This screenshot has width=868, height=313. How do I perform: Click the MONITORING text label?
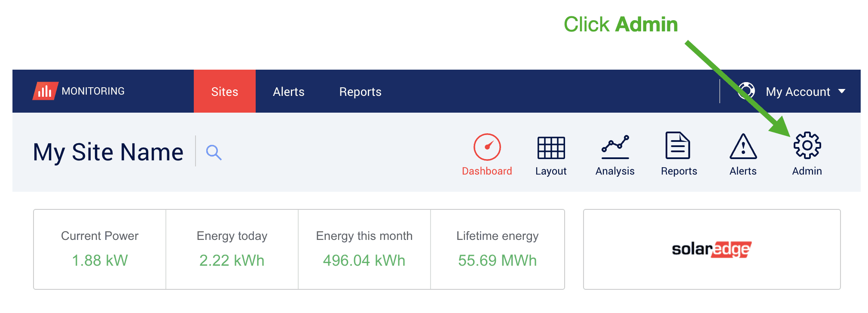(x=93, y=91)
